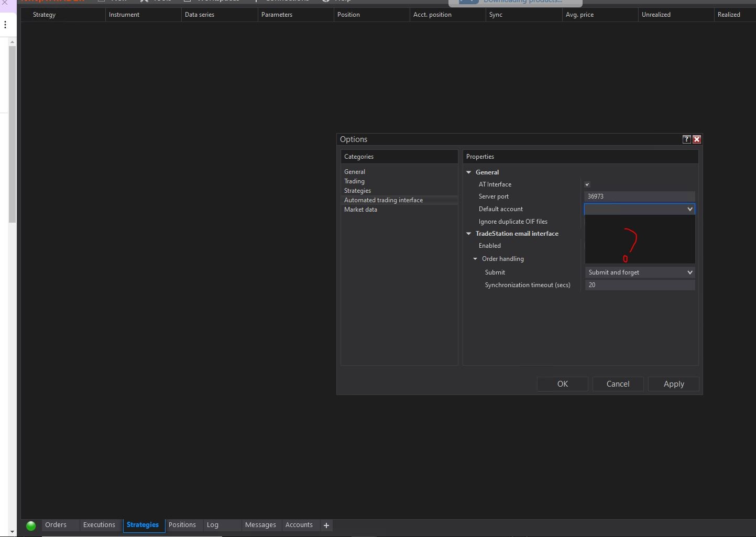
Task: Click the 'Default account' property label
Action: [501, 209]
